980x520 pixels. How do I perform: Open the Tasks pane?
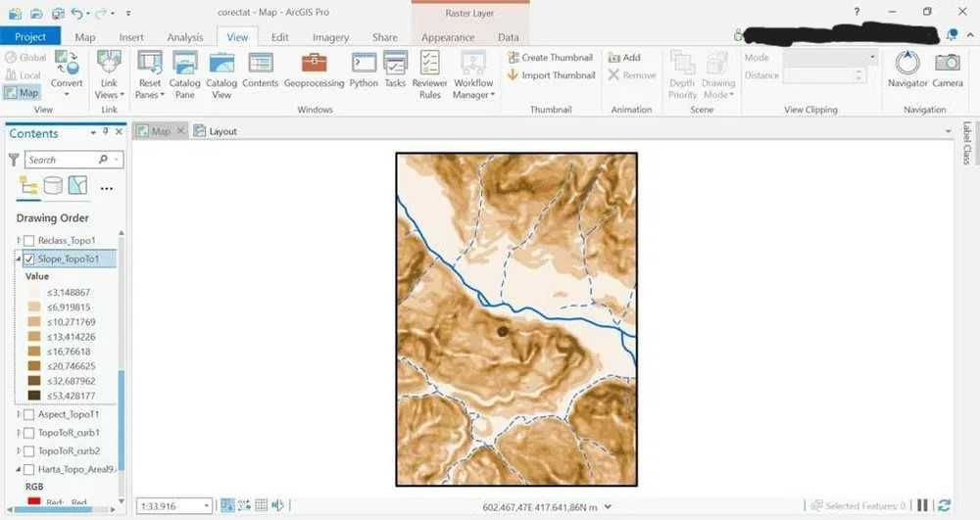[x=395, y=70]
